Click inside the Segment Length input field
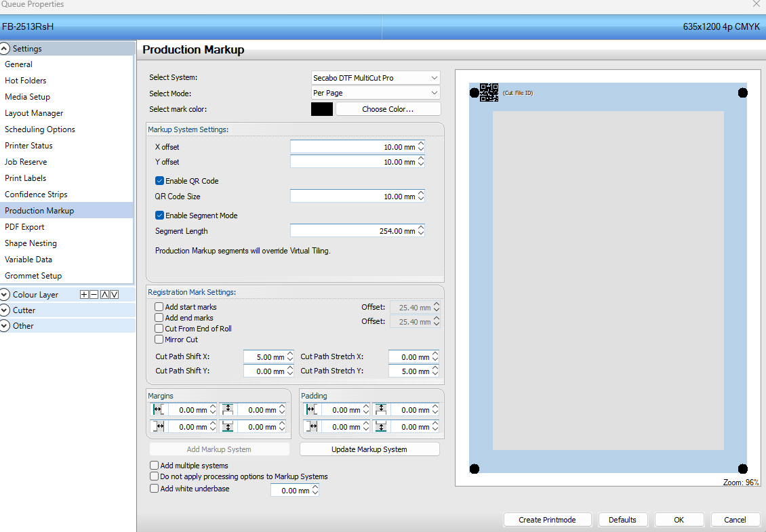Screen dimensions: 766x532 coord(352,230)
